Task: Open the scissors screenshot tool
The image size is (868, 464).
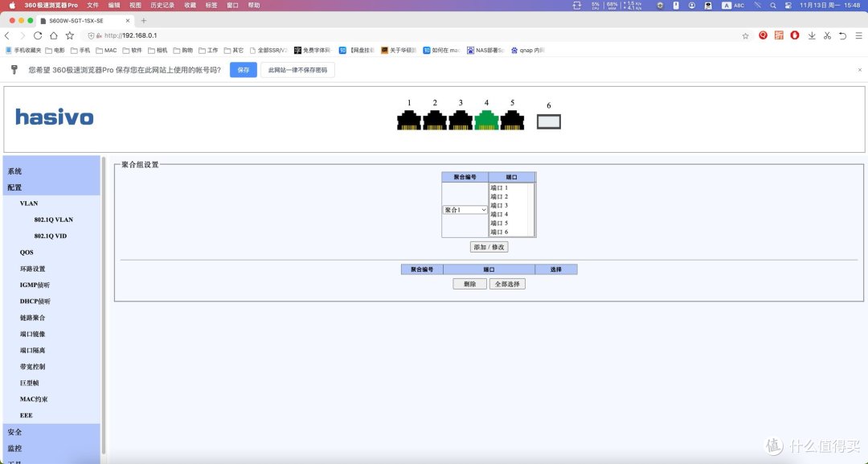Action: pos(827,35)
